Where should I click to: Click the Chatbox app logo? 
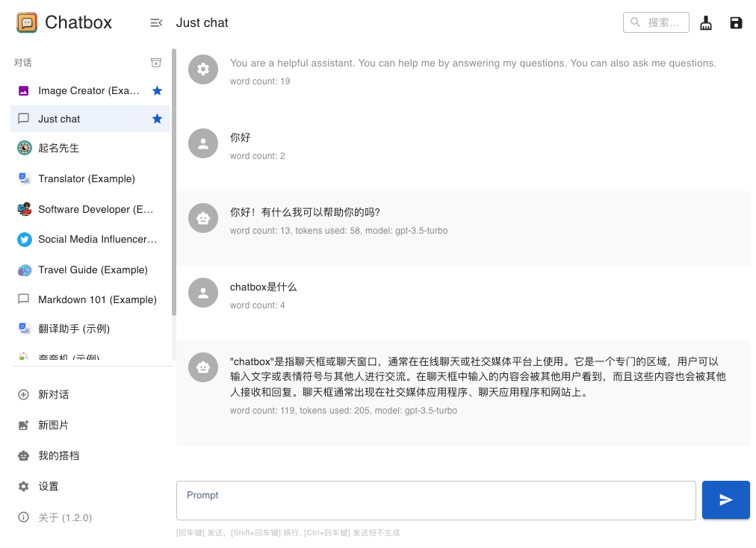click(26, 22)
